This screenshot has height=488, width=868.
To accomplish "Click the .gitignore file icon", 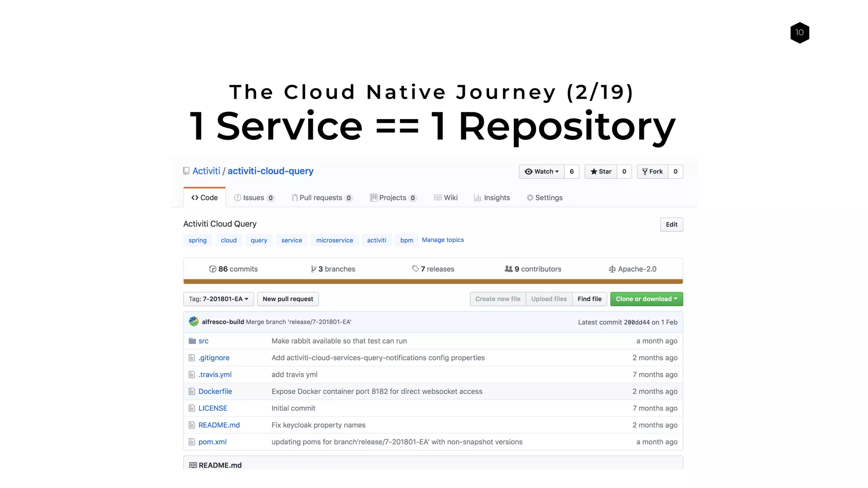I will (x=192, y=358).
